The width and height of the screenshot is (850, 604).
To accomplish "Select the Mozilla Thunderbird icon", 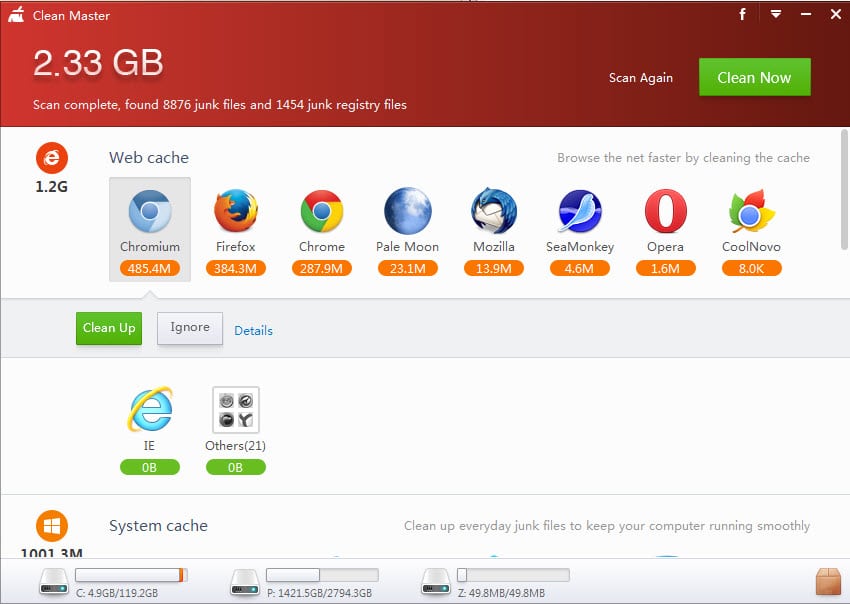I will 493,210.
